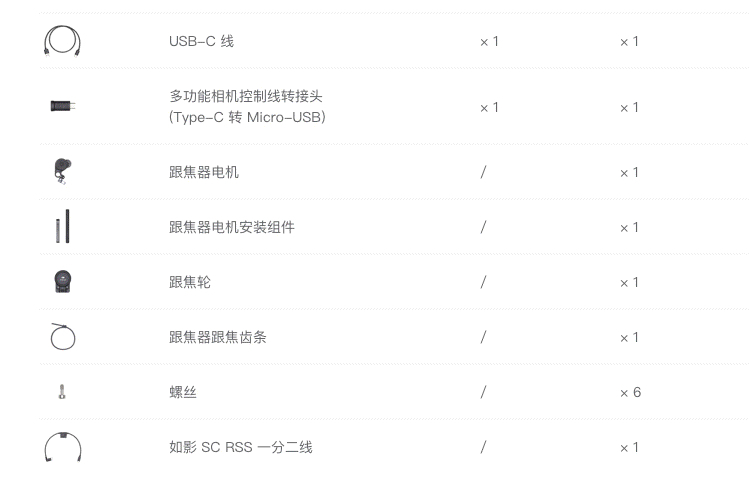This screenshot has width=750, height=497.
Task: Click the camera control adapter icon
Action: (x=63, y=106)
